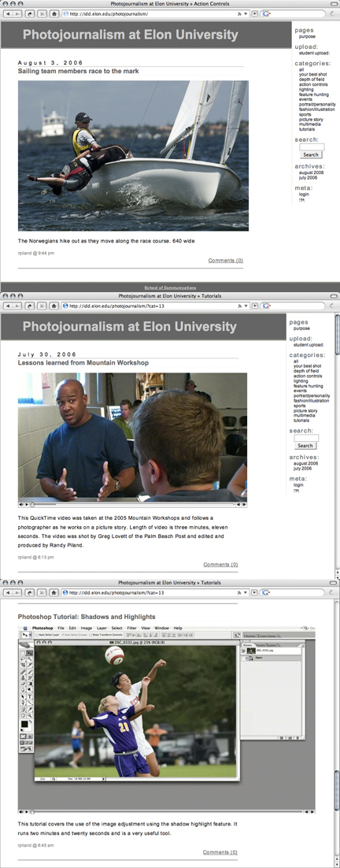The width and height of the screenshot is (340, 868).
Task: Click the Mountain Workshop video scrubber bar
Action: point(133,504)
